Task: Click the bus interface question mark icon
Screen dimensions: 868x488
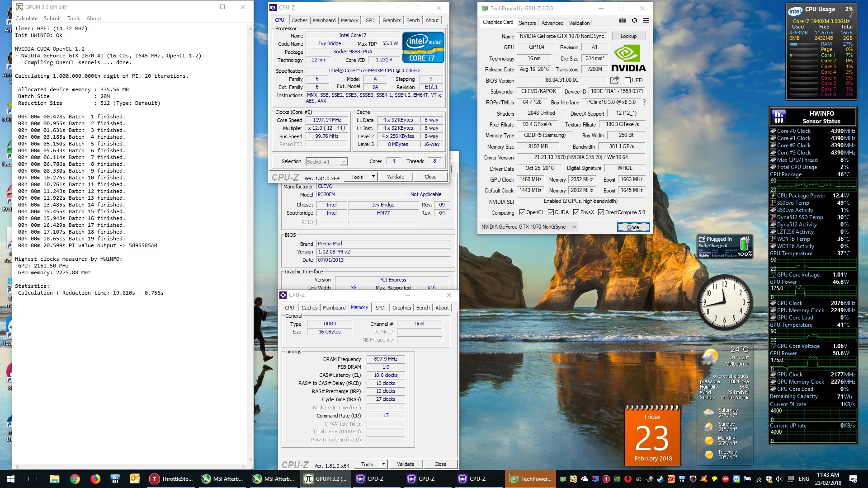Action: (x=644, y=102)
